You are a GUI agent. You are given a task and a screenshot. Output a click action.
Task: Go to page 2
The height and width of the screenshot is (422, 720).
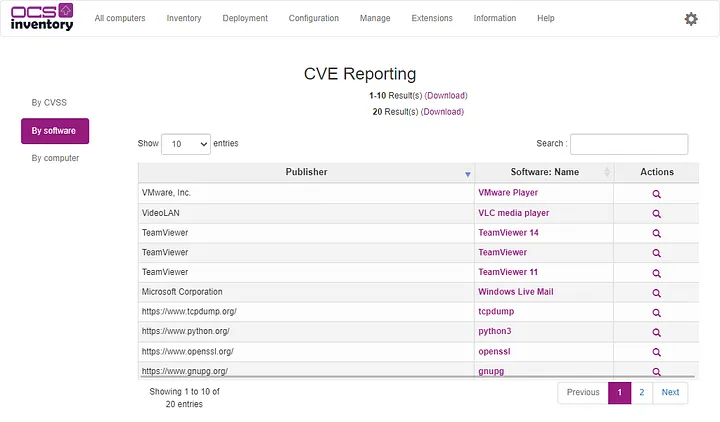point(641,393)
